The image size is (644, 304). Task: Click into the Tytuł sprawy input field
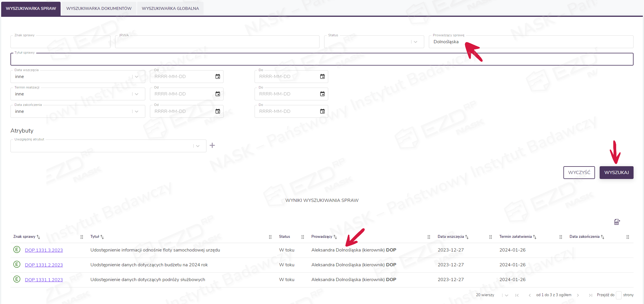[x=322, y=59]
